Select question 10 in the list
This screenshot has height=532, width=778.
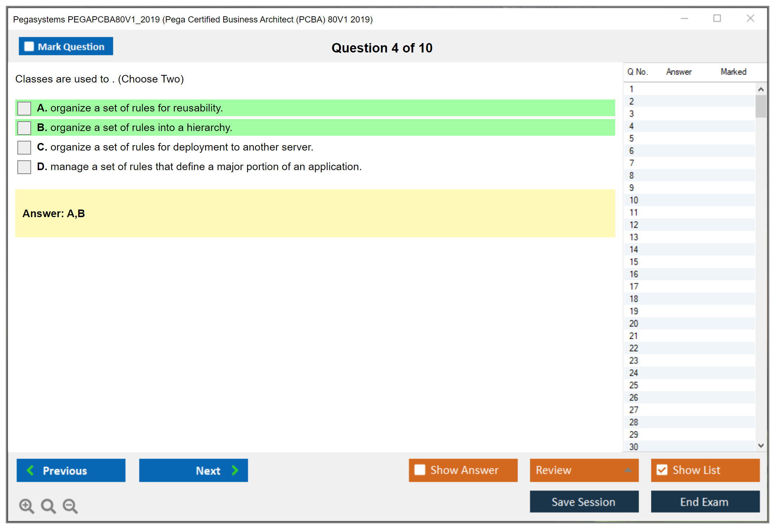pyautogui.click(x=634, y=200)
